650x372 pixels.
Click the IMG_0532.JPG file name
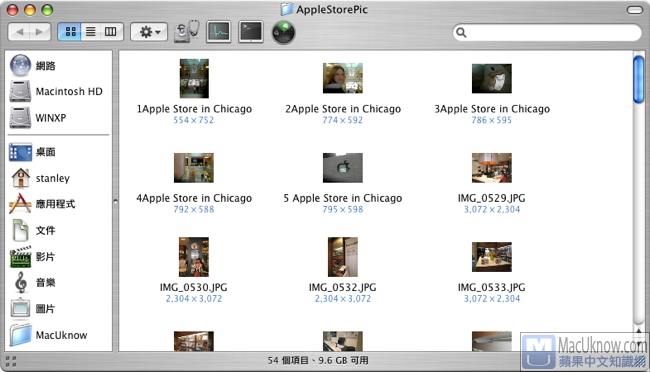343,287
